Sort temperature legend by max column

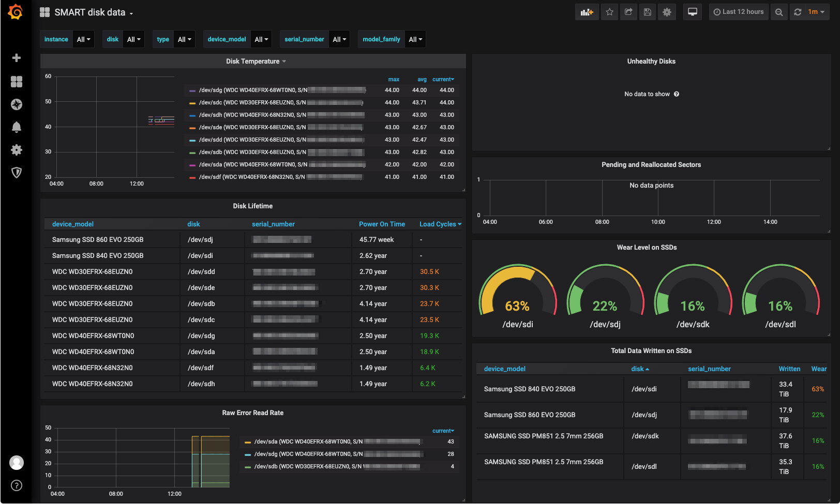pyautogui.click(x=394, y=80)
